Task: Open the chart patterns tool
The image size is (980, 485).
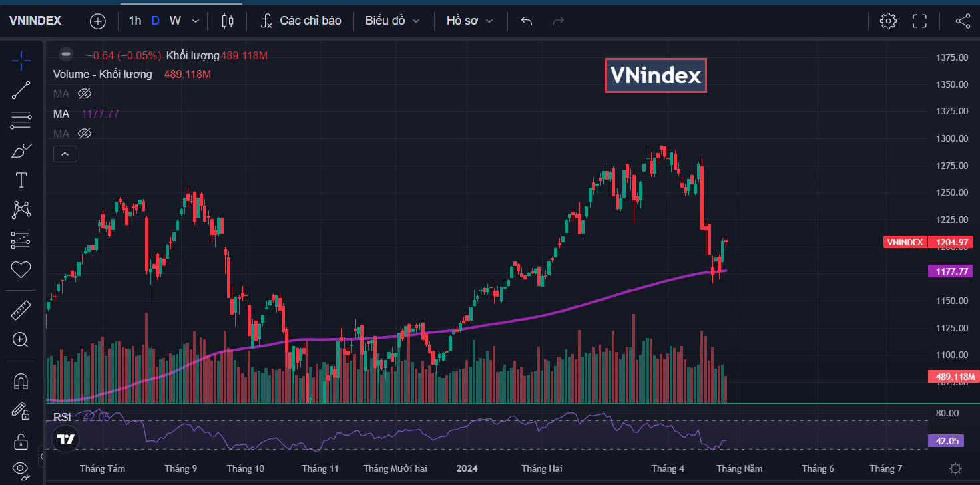Action: tap(21, 210)
